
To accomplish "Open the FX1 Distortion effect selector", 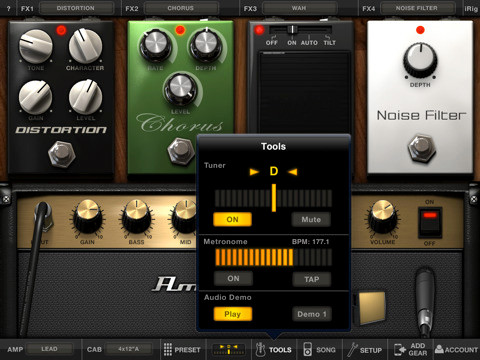I will 76,8.
